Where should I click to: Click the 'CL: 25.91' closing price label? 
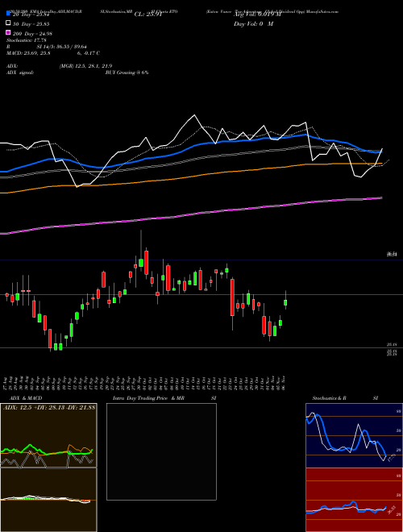[x=148, y=15]
